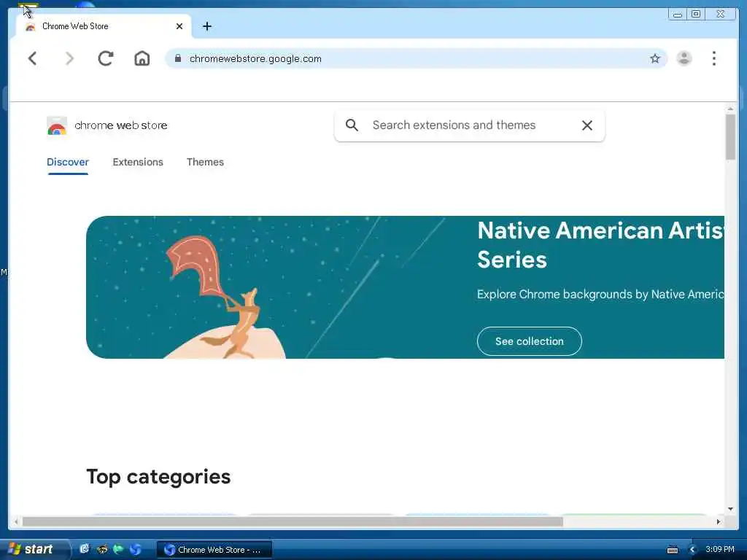
Task: Click the Top categories heading
Action: tap(158, 477)
